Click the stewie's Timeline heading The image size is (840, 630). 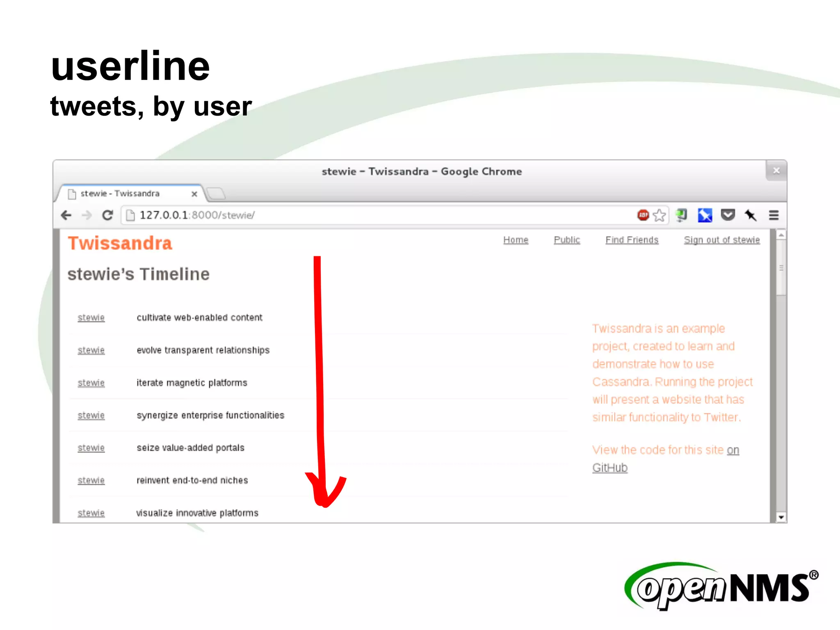point(139,274)
